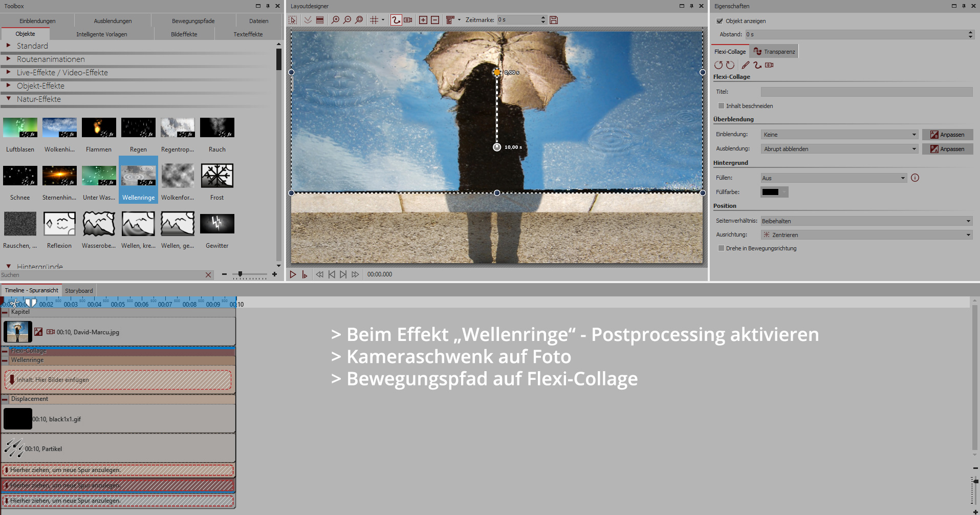
Task: Uncheck 'Objekt anzeigen' checkbox
Action: [x=720, y=21]
